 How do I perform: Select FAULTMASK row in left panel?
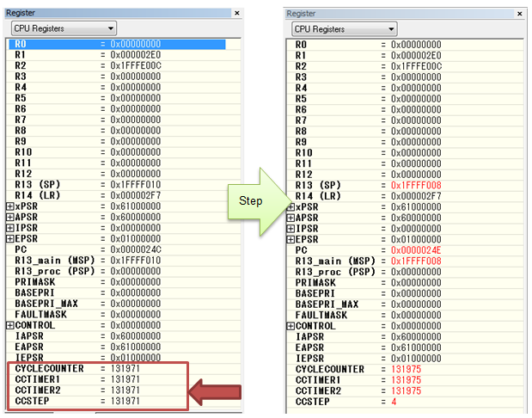pyautogui.click(x=124, y=315)
